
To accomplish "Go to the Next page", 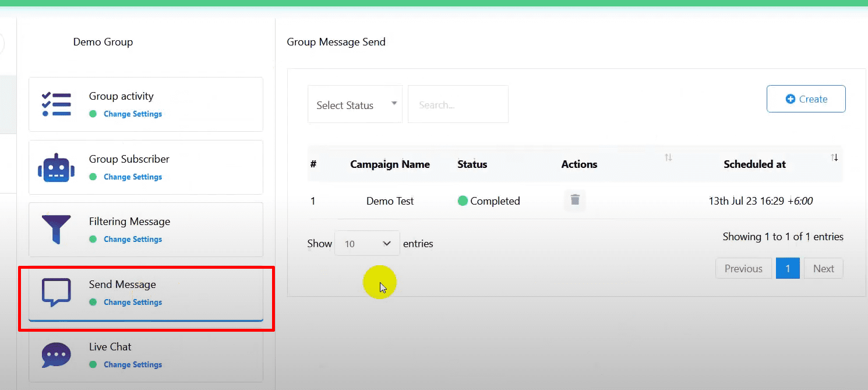I will point(823,269).
